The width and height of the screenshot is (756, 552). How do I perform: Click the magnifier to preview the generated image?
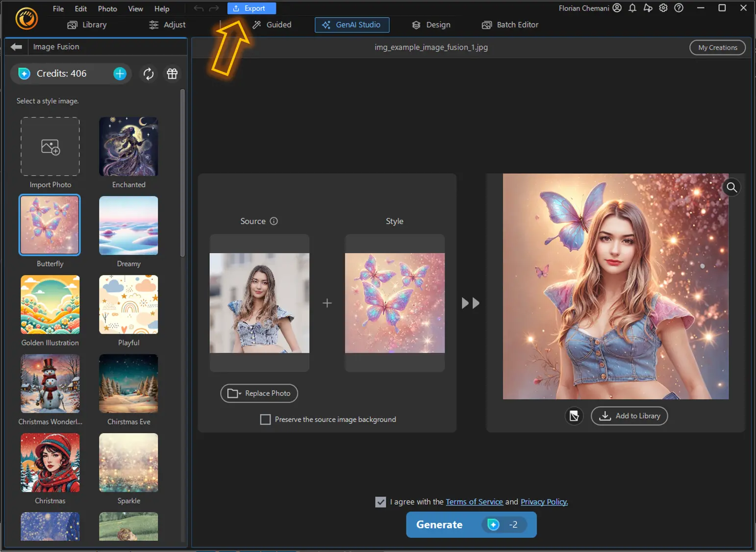[731, 187]
